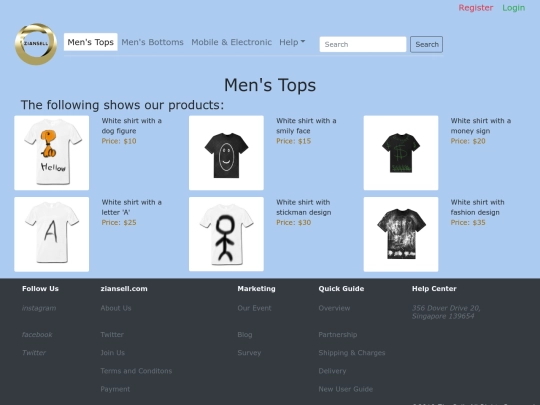Open the Payment footer link
Screen dimensions: 540x405
pyautogui.click(x=115, y=389)
